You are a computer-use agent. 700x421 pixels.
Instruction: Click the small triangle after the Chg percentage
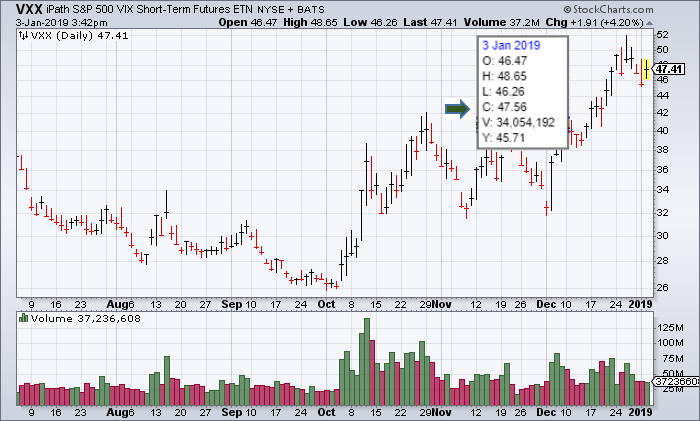coord(650,23)
